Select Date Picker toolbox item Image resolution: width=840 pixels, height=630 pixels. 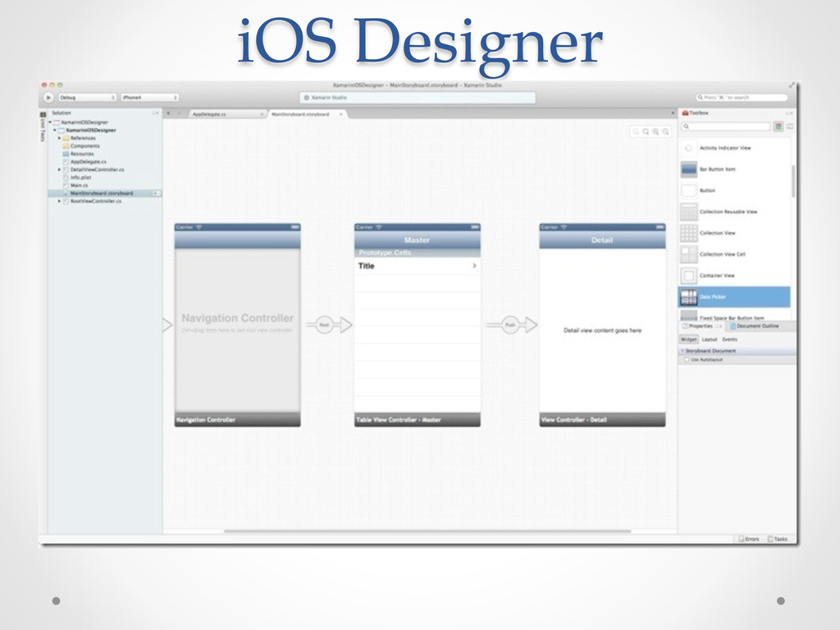735,297
